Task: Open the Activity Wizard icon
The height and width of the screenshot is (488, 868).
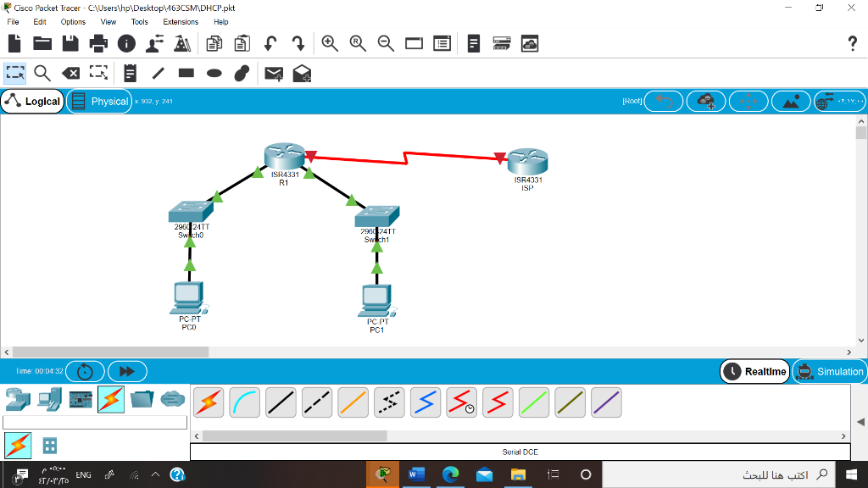Action: pyautogui.click(x=154, y=43)
